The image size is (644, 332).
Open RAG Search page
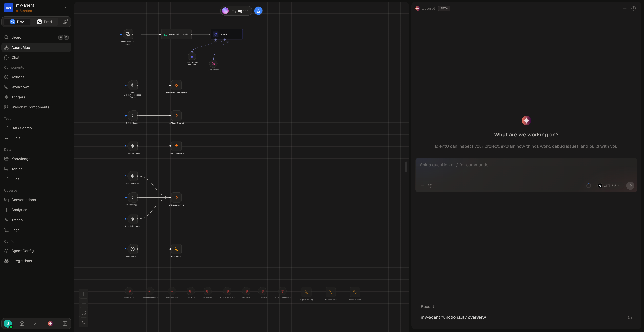click(36, 128)
